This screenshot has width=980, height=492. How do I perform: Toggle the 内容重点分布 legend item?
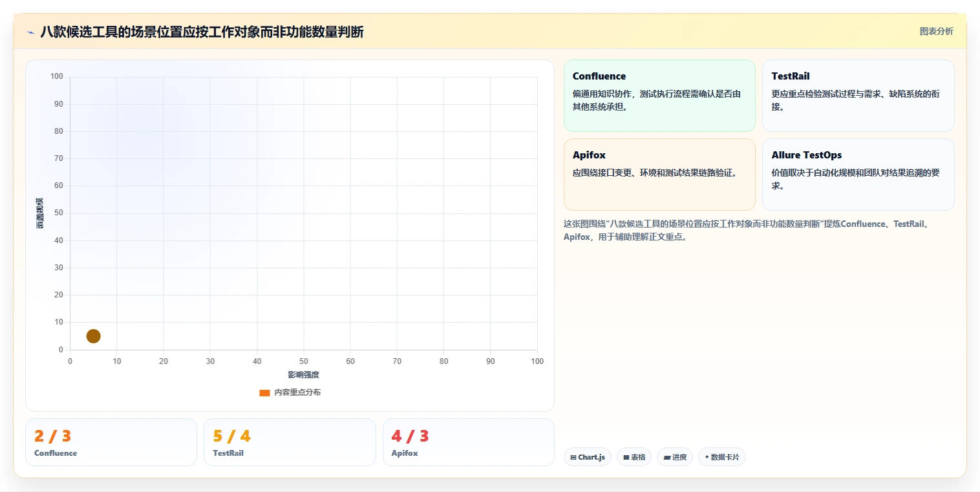(290, 392)
